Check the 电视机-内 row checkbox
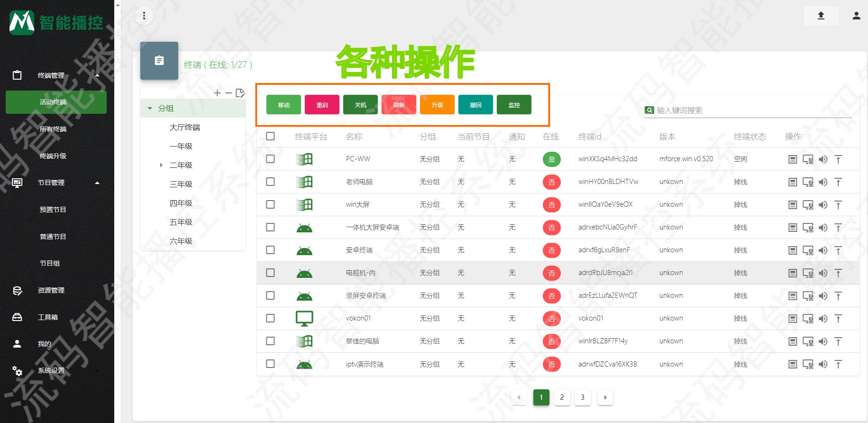The width and height of the screenshot is (868, 423). click(270, 273)
